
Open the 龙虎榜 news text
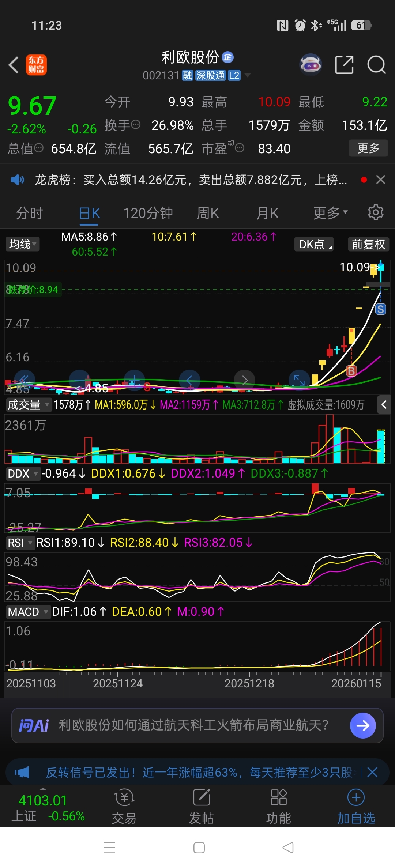tap(191, 180)
